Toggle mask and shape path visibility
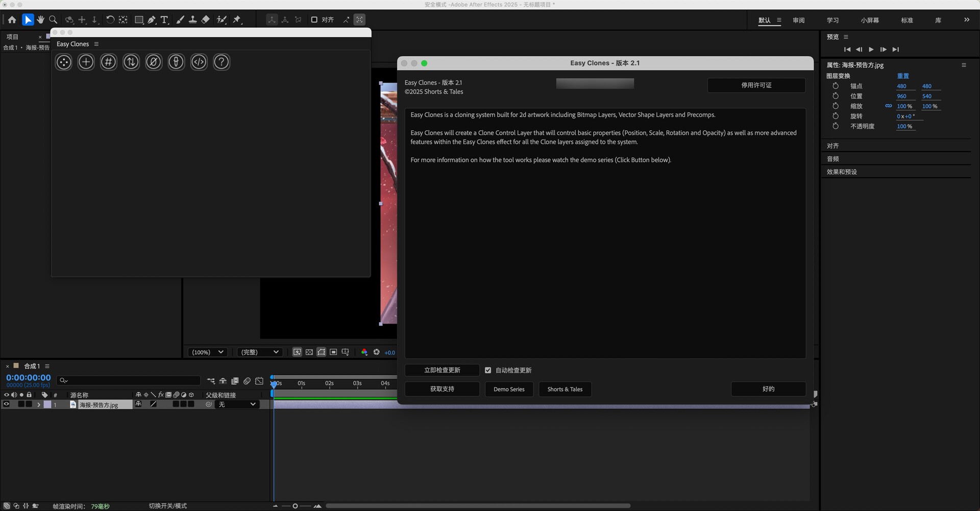The width and height of the screenshot is (980, 511). [321, 352]
